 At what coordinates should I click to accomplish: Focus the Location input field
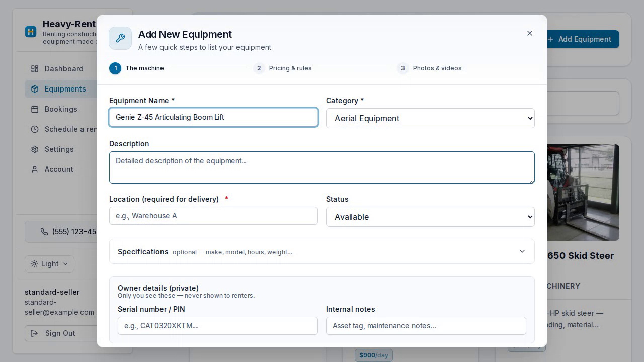click(x=213, y=216)
